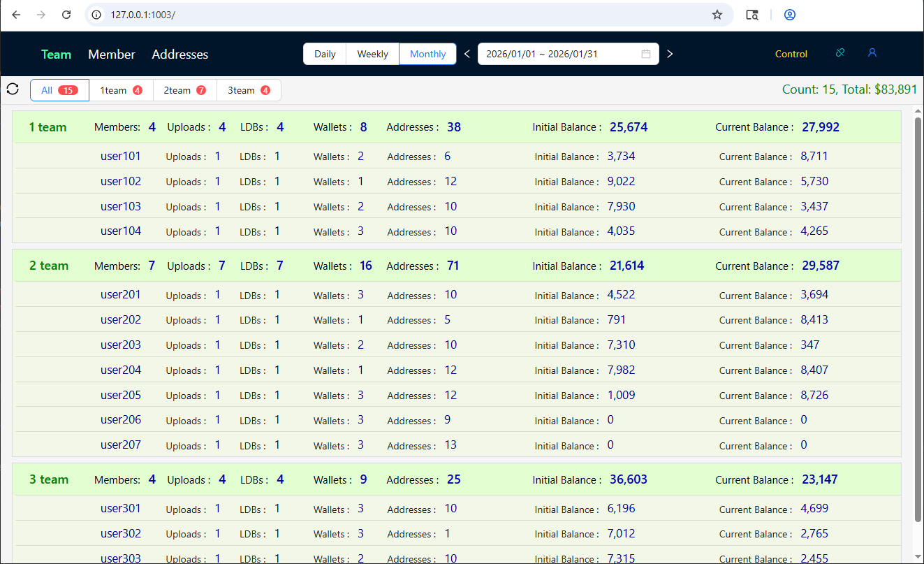Screen dimensions: 924x564
Task: Open the Control link in the header
Action: 791,53
